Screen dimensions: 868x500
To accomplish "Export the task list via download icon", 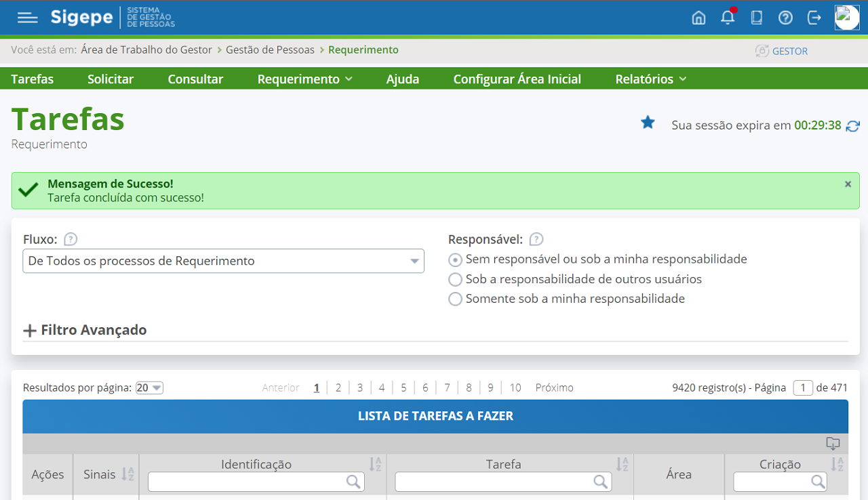I will pyautogui.click(x=833, y=444).
